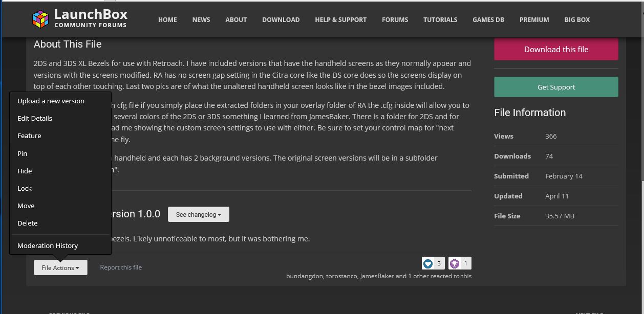Click Submitted date February 14
Image resolution: width=644 pixels, height=314 pixels.
[x=564, y=176]
